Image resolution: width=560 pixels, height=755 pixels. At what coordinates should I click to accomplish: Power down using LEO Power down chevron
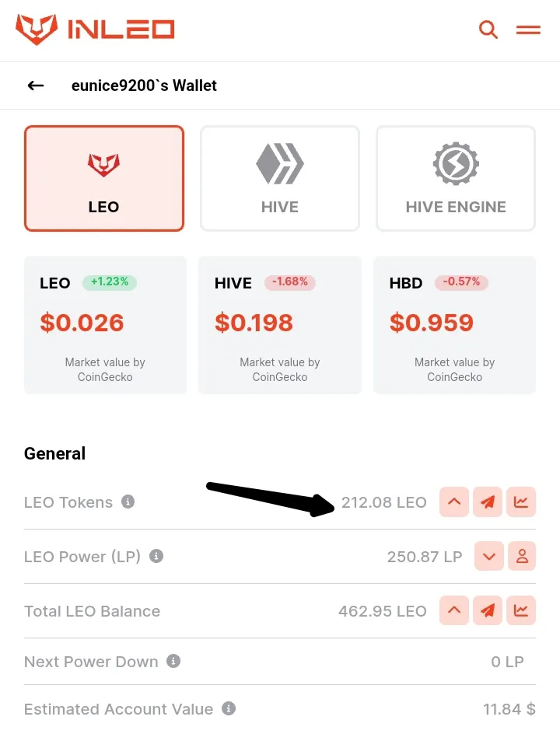pyautogui.click(x=489, y=556)
